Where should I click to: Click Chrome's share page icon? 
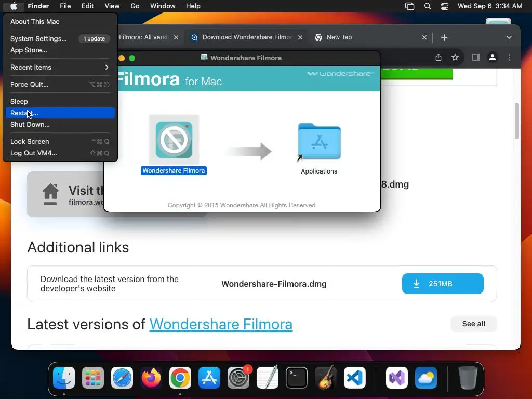[438, 57]
